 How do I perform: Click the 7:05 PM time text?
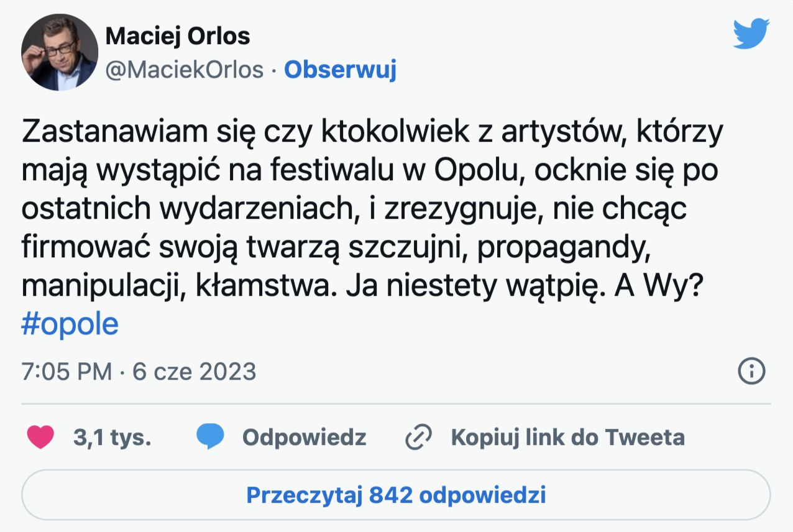66,372
